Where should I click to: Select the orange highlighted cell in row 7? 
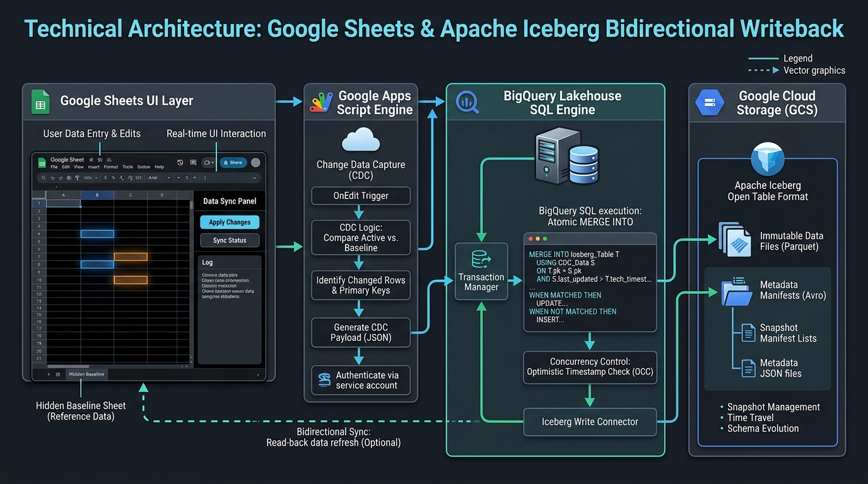point(131,256)
